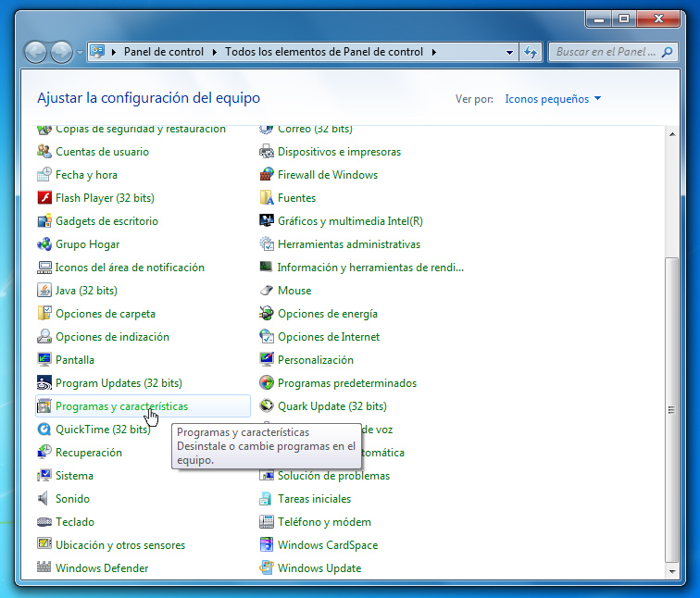Image resolution: width=700 pixels, height=598 pixels.
Task: Select 'Todos los elementos de Panel de control' breadcrumb
Action: tap(323, 53)
